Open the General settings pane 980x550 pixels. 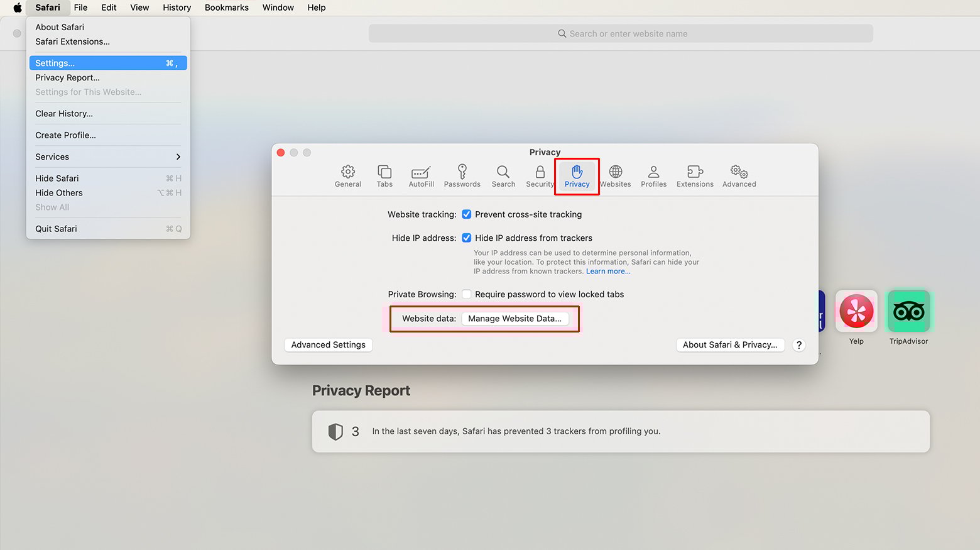point(347,176)
